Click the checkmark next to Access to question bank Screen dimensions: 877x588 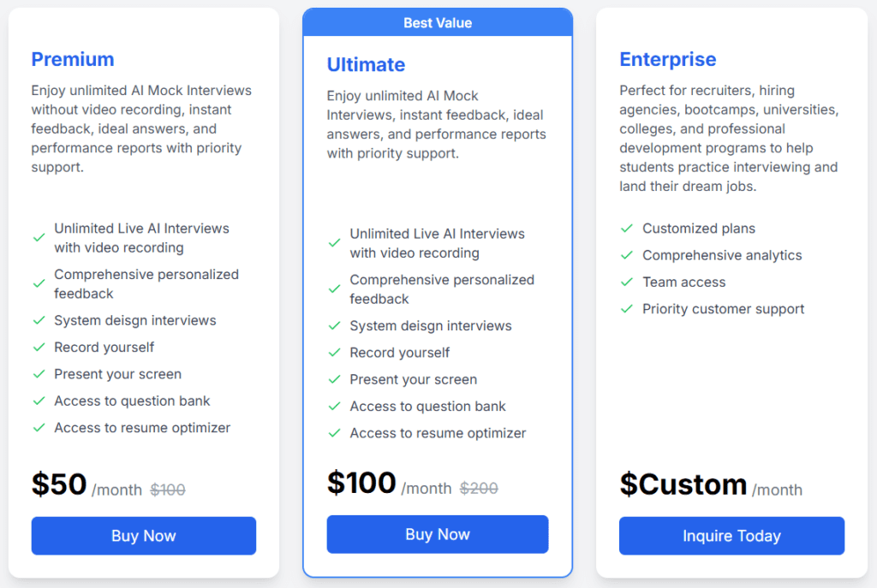click(x=39, y=401)
